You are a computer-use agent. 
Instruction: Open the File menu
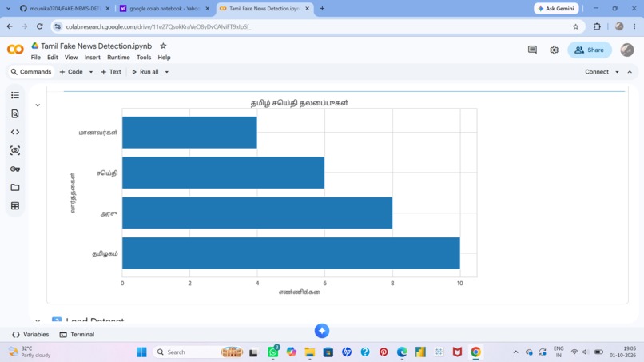(36, 58)
